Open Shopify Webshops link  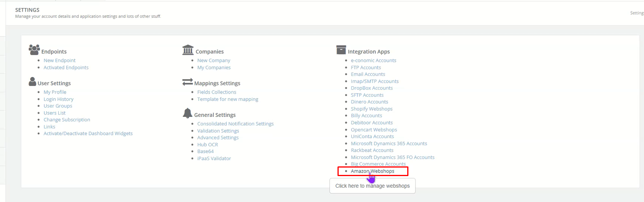[x=372, y=109]
